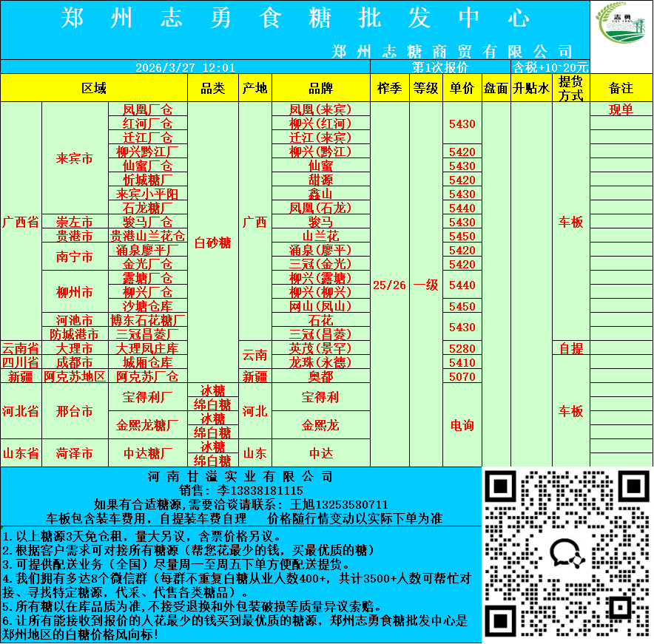Click the 等级 column header
This screenshot has height=644, width=654.
click(426, 88)
